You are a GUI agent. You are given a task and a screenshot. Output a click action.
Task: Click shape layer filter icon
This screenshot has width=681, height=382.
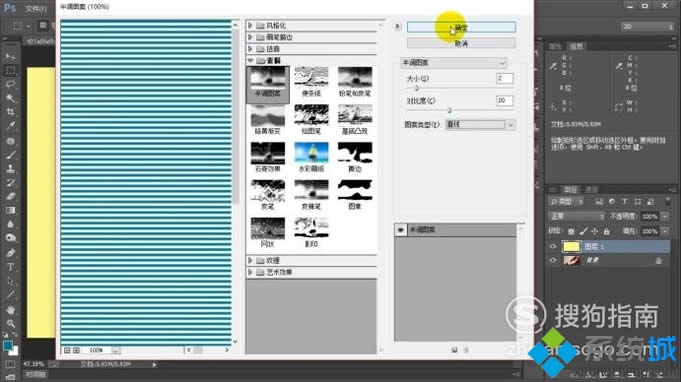pos(638,201)
